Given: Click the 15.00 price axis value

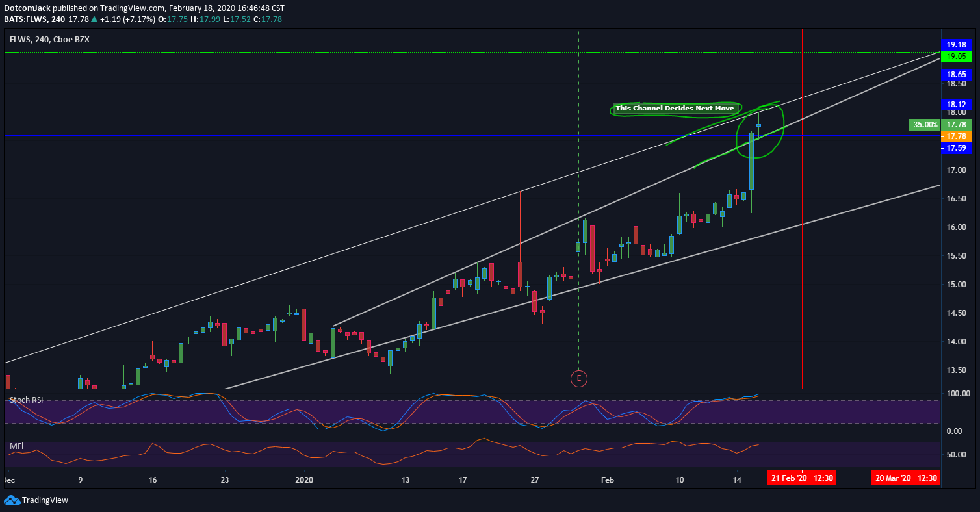Looking at the screenshot, I should coord(955,284).
